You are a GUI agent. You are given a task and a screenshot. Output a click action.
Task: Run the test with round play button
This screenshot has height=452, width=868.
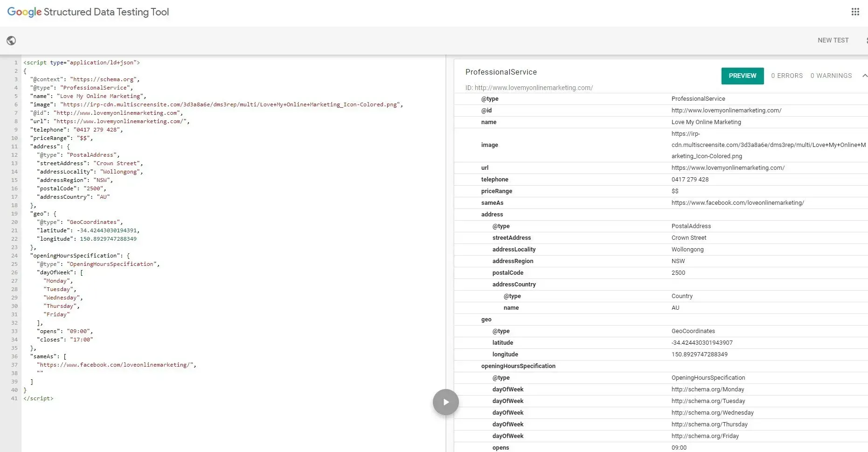pyautogui.click(x=445, y=402)
